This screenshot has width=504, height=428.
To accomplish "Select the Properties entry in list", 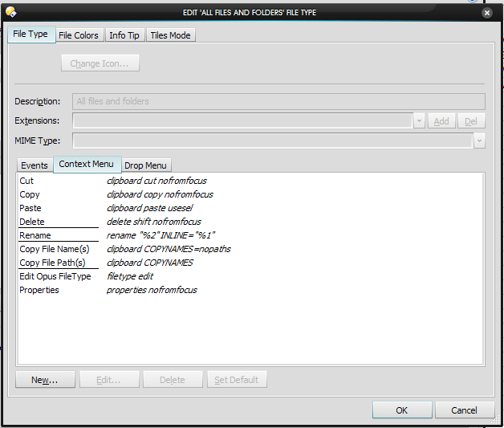I will [x=39, y=290].
